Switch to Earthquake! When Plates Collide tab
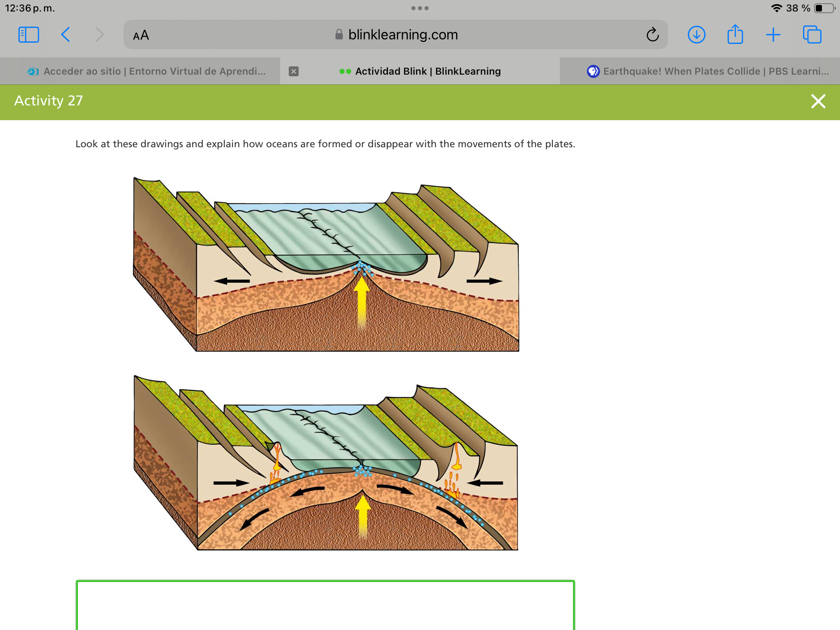The image size is (840, 630). pyautogui.click(x=708, y=71)
